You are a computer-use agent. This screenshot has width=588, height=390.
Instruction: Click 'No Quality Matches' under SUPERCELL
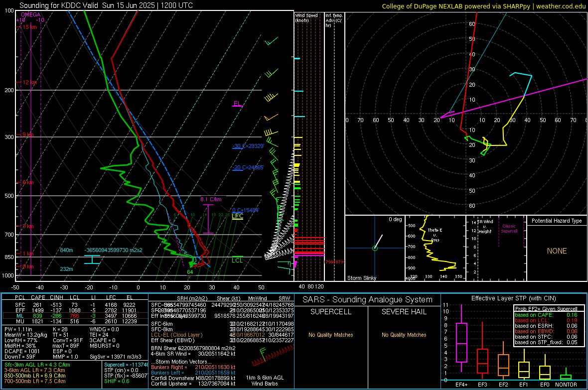331,335
